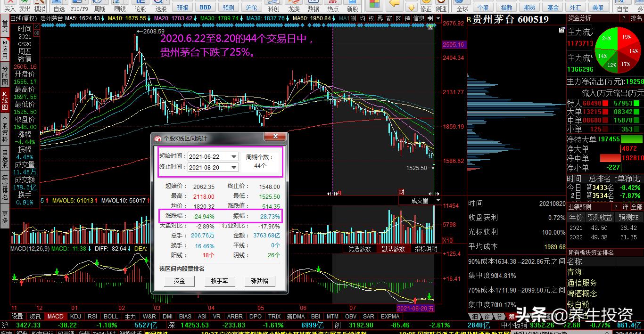Switch to the EXPMA indicator tab
Screen dimensions: 644x334
(x=390, y=317)
